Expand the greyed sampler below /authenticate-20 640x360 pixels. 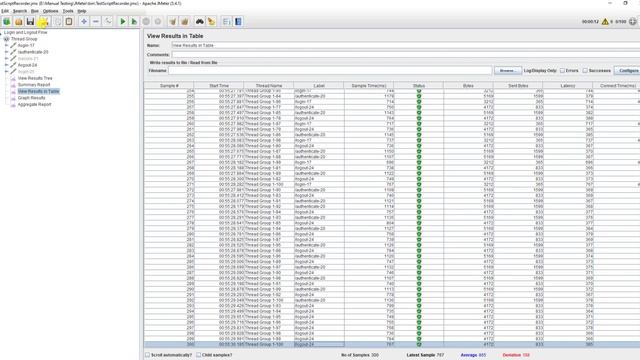(7, 58)
